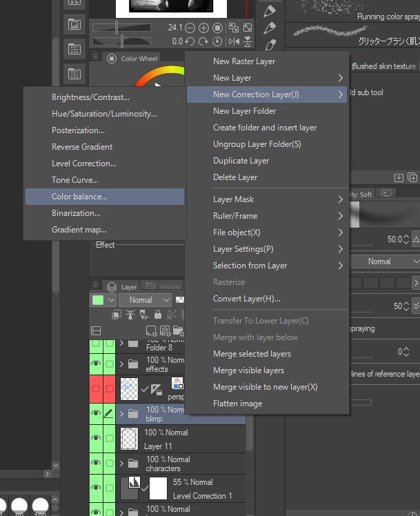This screenshot has height=516, width=420.
Task: Zoom out the Navigator view
Action: 190,28
